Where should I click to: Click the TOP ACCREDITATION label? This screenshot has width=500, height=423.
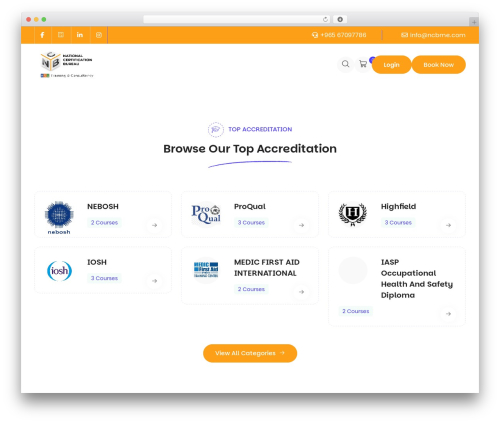pyautogui.click(x=260, y=129)
